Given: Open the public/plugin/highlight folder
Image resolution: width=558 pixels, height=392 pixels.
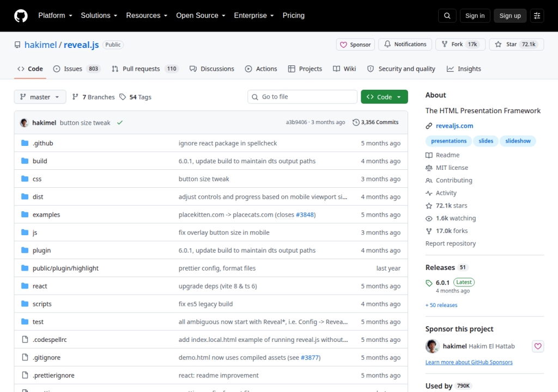Looking at the screenshot, I should [x=65, y=268].
